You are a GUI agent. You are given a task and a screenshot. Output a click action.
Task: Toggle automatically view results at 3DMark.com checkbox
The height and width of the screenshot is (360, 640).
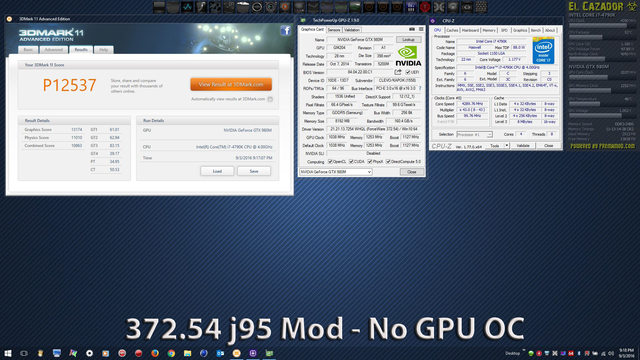tap(270, 99)
